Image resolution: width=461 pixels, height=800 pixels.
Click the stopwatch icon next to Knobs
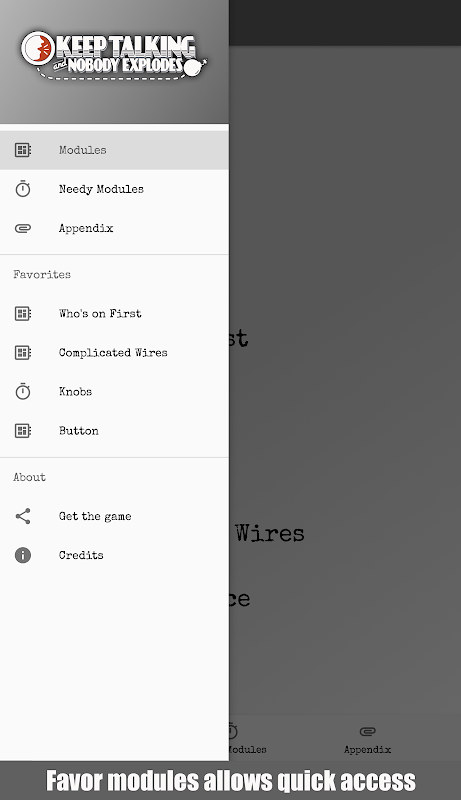(x=22, y=391)
